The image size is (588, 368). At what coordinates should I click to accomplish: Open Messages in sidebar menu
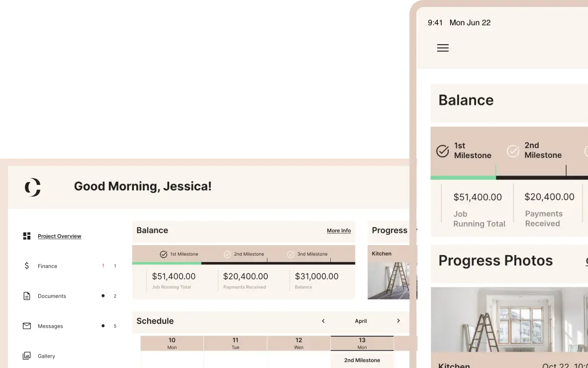[x=50, y=326]
